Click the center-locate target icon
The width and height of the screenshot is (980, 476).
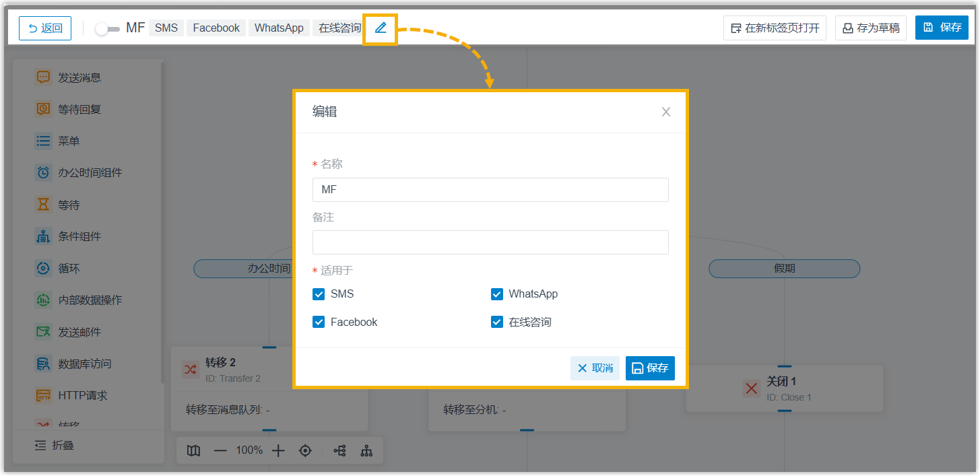(305, 451)
